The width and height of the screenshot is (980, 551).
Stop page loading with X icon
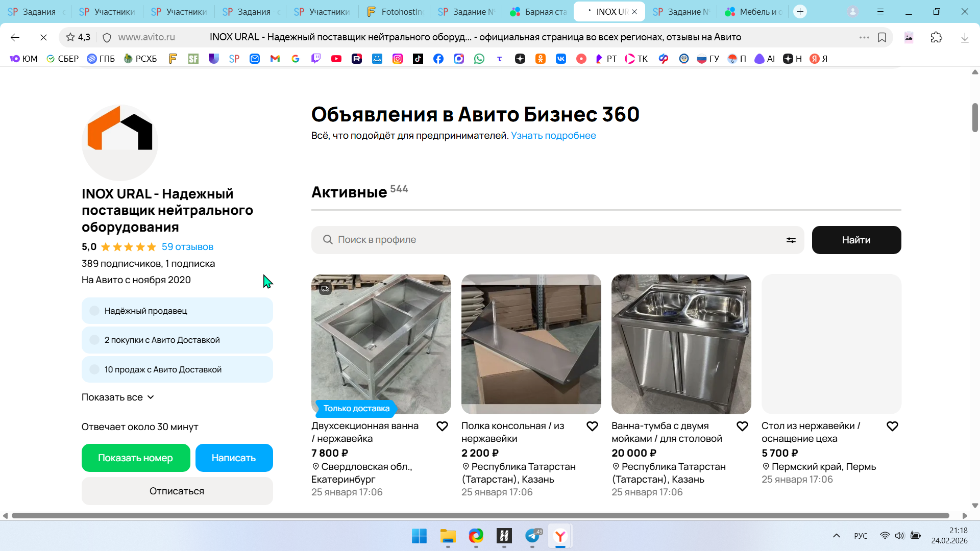(43, 37)
